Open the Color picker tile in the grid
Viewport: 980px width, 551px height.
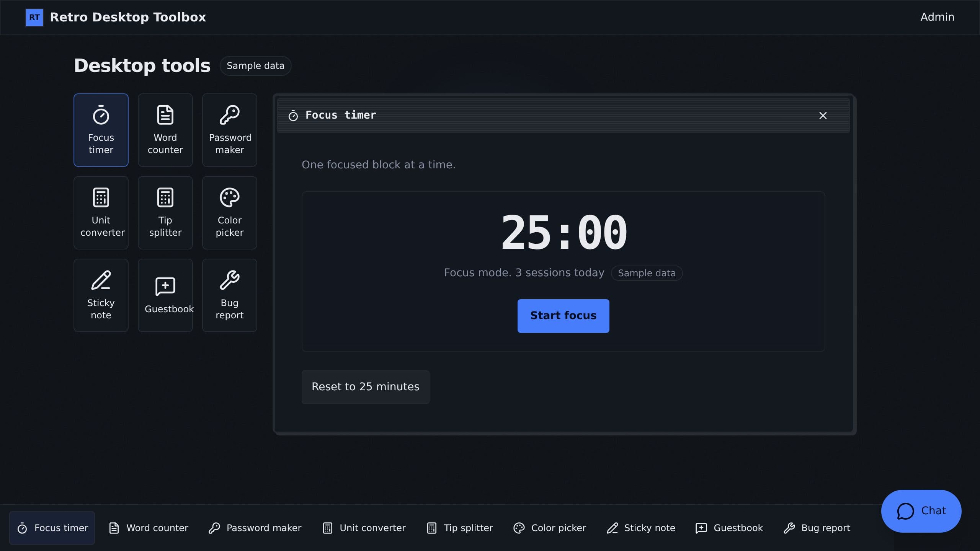click(229, 213)
